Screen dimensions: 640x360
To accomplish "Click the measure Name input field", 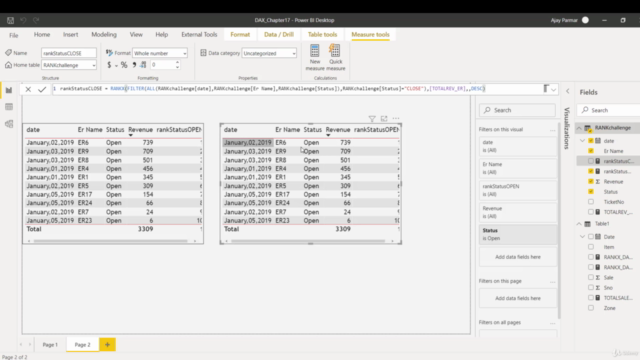I will 69,53.
